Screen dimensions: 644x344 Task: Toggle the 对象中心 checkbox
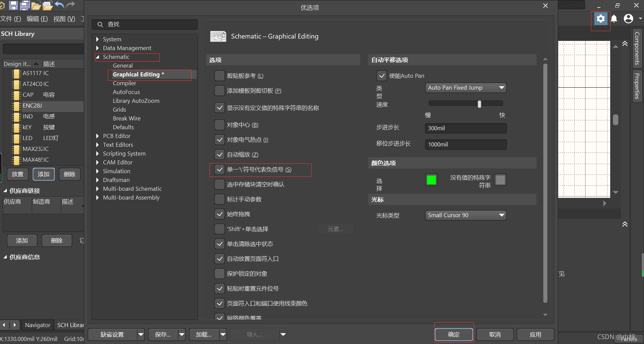[x=220, y=125]
